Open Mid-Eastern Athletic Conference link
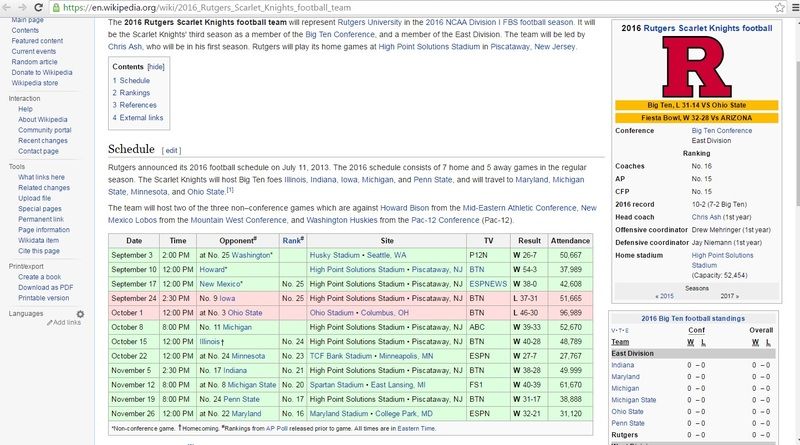This screenshot has width=800, height=445. click(519, 208)
